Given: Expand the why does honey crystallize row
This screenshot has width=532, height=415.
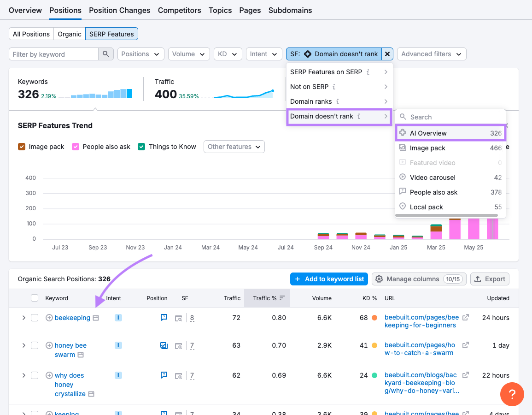Looking at the screenshot, I should point(23,375).
